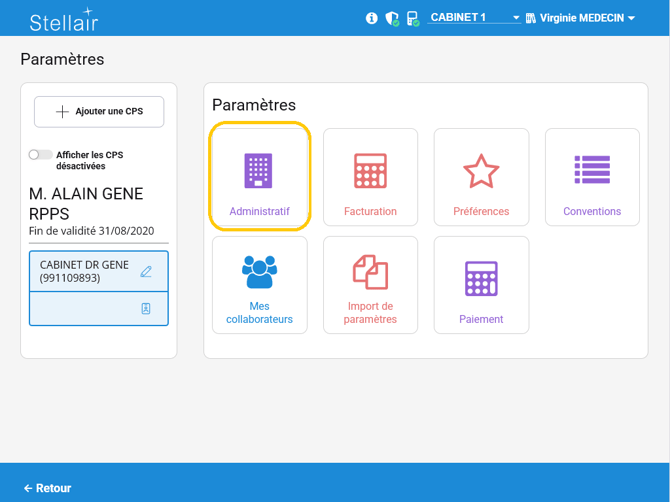The image size is (670, 502).
Task: Click the Ajouter une CPS button
Action: (99, 112)
